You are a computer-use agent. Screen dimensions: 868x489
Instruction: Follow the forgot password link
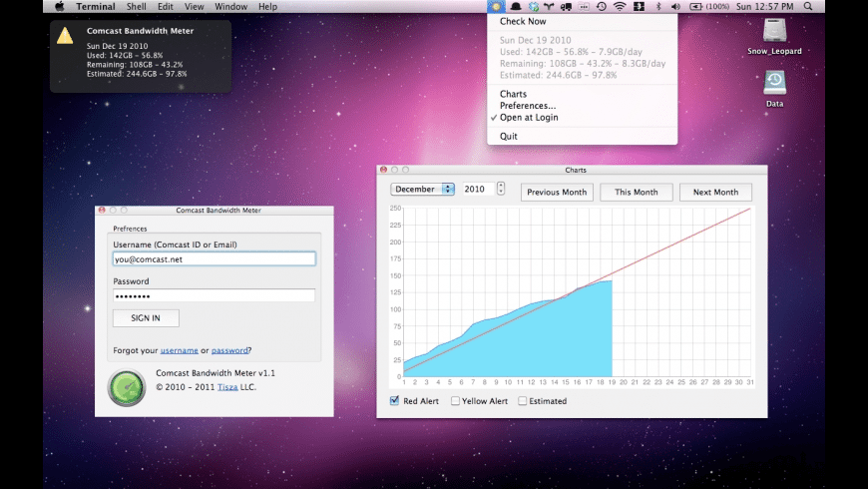(229, 350)
